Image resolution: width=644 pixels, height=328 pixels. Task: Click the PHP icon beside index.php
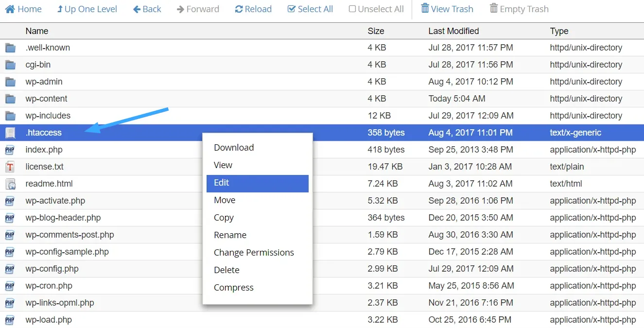tap(11, 150)
